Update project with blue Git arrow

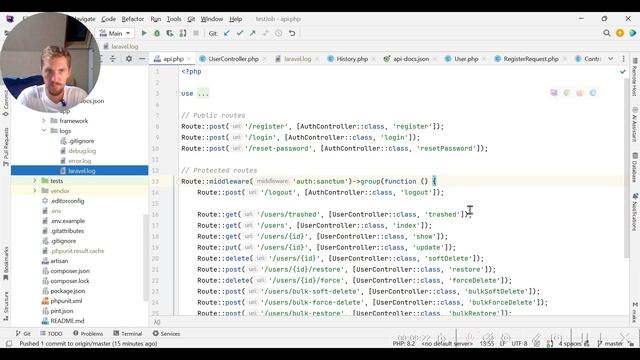[x=227, y=33]
